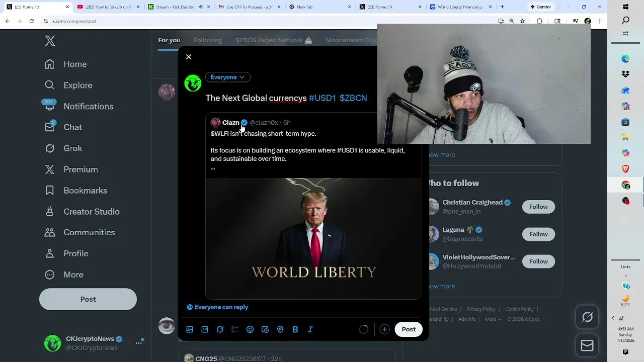Open floating Grok button at bottom right
The image size is (644, 362).
[x=587, y=317]
